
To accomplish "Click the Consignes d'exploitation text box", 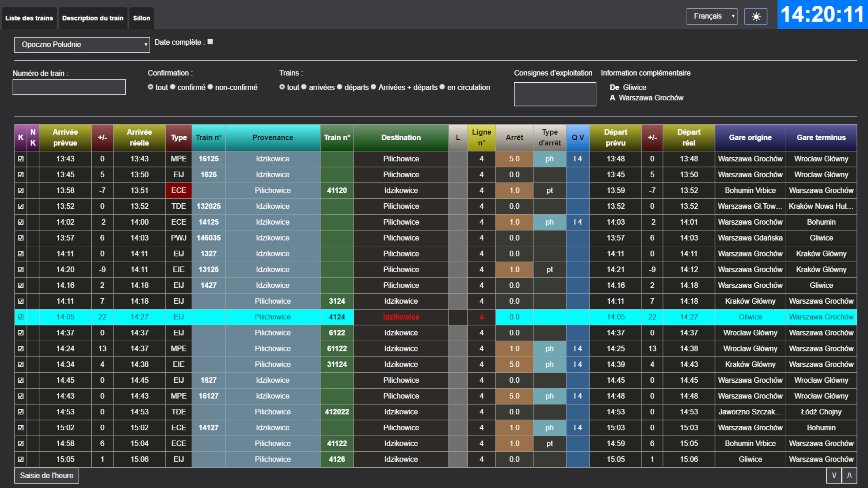I will pyautogui.click(x=555, y=94).
